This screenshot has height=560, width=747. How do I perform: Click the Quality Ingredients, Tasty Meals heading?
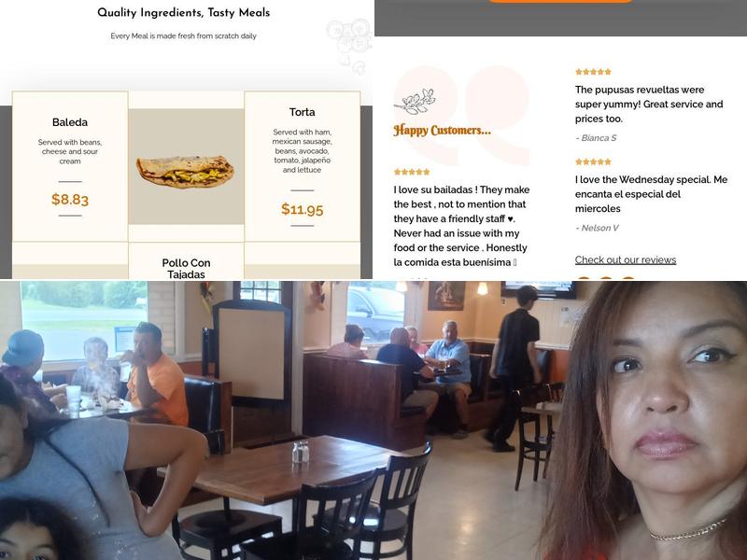tap(183, 13)
